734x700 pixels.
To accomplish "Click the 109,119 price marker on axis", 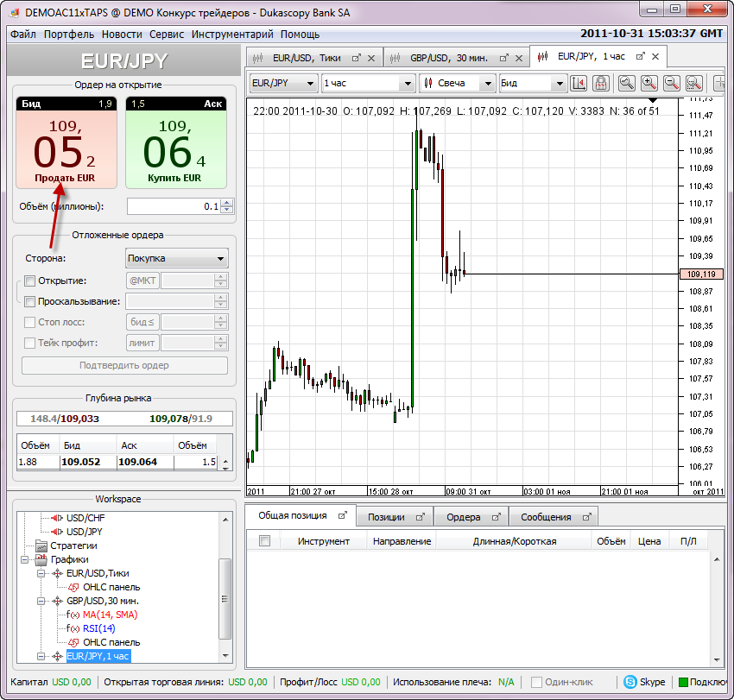I will 701,274.
